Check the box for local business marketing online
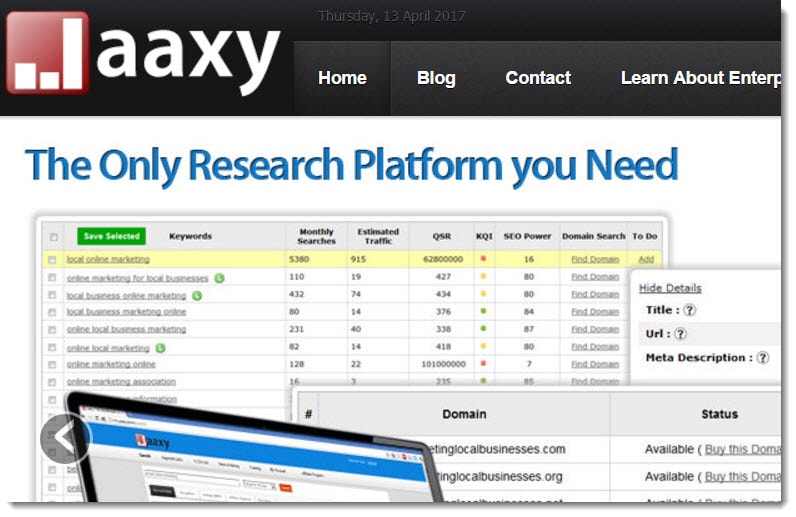796x517 pixels. [x=52, y=312]
